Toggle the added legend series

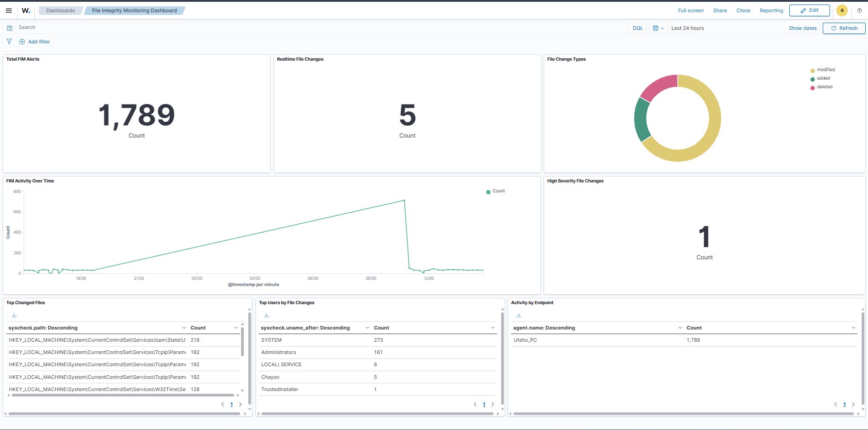[x=820, y=78]
